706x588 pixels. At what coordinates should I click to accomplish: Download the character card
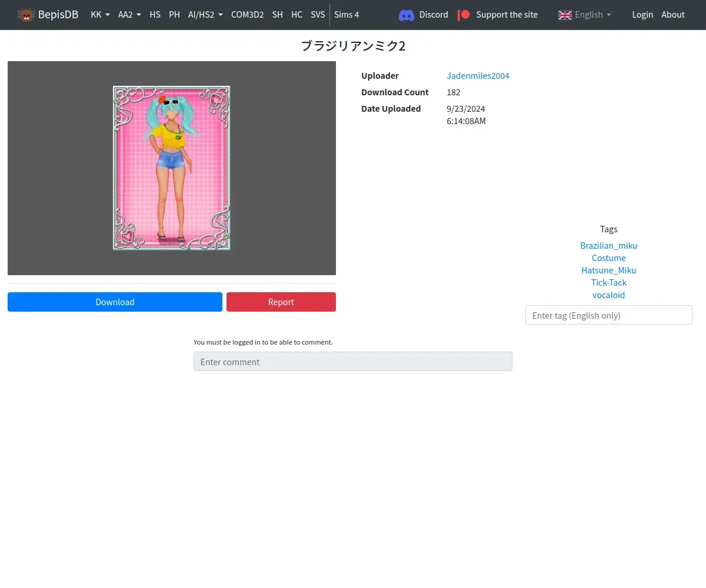[115, 302]
